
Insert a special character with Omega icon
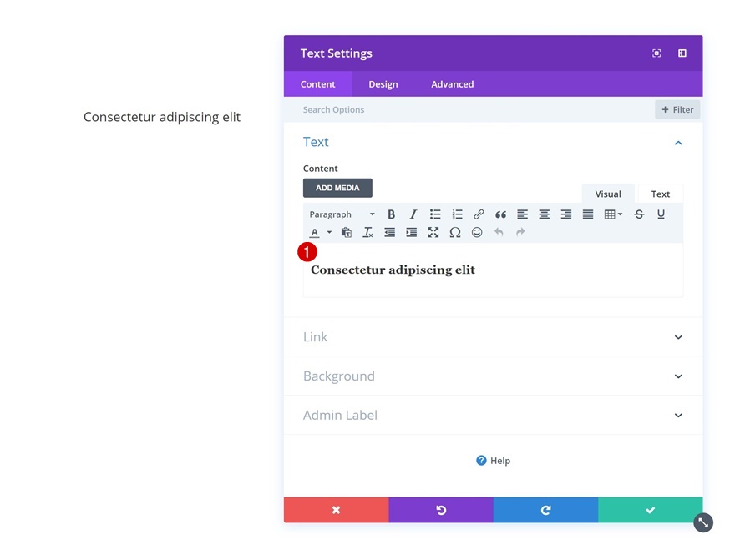click(x=455, y=232)
